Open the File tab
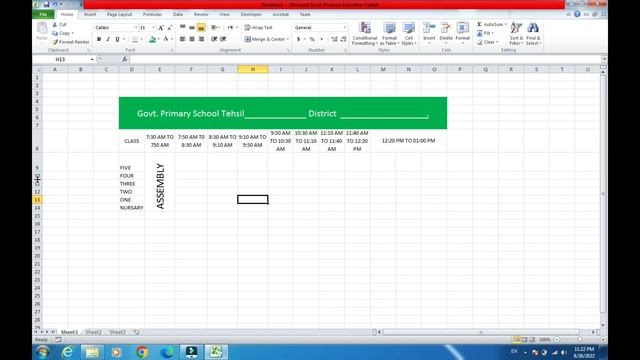The width and height of the screenshot is (640, 360). pos(43,14)
